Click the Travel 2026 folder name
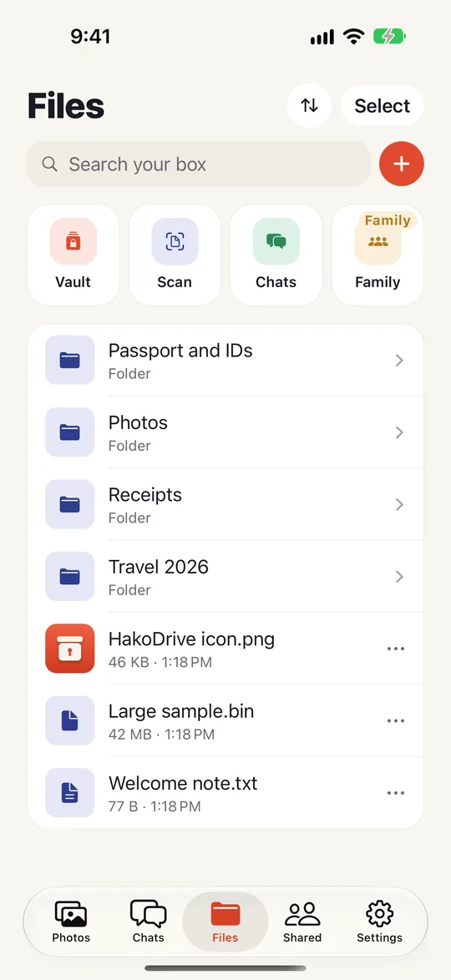Viewport: 451px width, 980px height. pos(159,567)
